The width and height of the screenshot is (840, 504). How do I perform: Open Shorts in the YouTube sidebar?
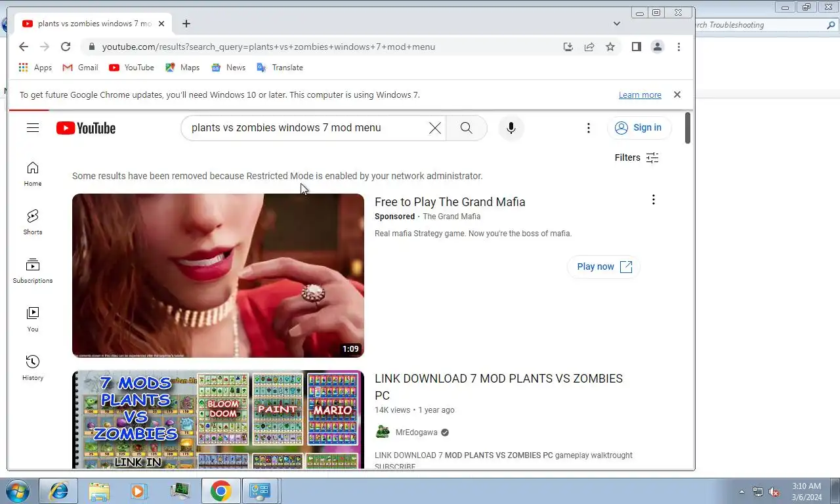pos(33,222)
